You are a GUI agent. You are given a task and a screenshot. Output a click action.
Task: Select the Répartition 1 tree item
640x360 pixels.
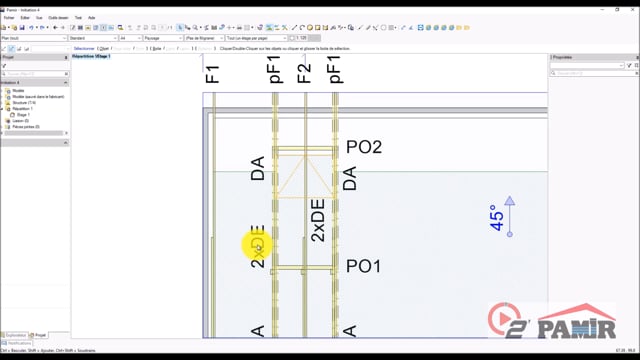click(22, 109)
